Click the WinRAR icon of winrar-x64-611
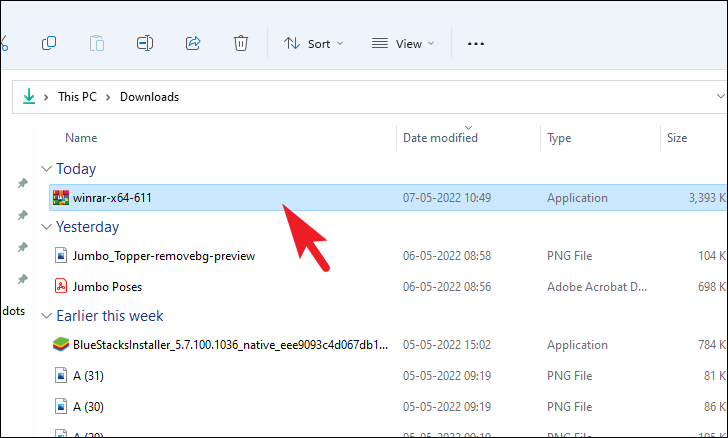 tap(61, 197)
